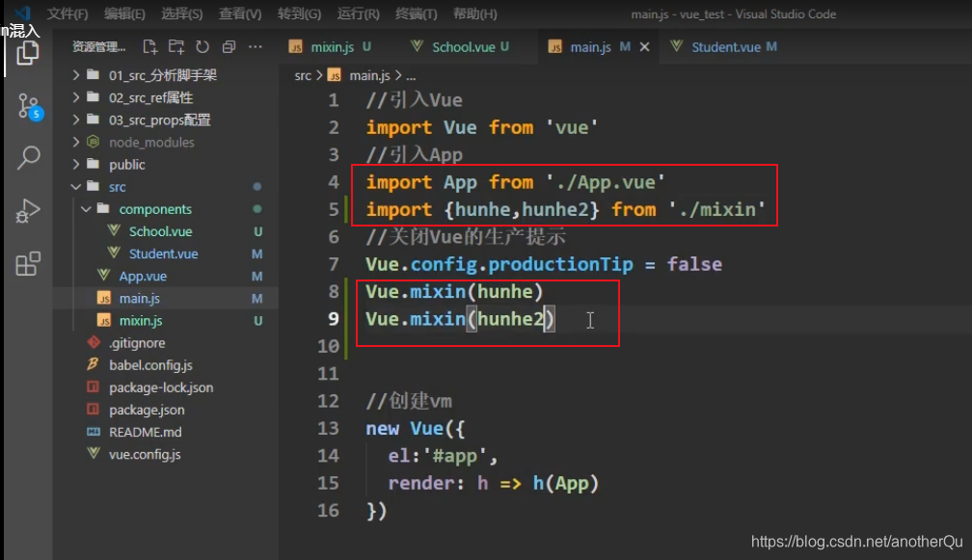Viewport: 972px width, 560px height.
Task: Open the 文件(F) menu
Action: 67,13
